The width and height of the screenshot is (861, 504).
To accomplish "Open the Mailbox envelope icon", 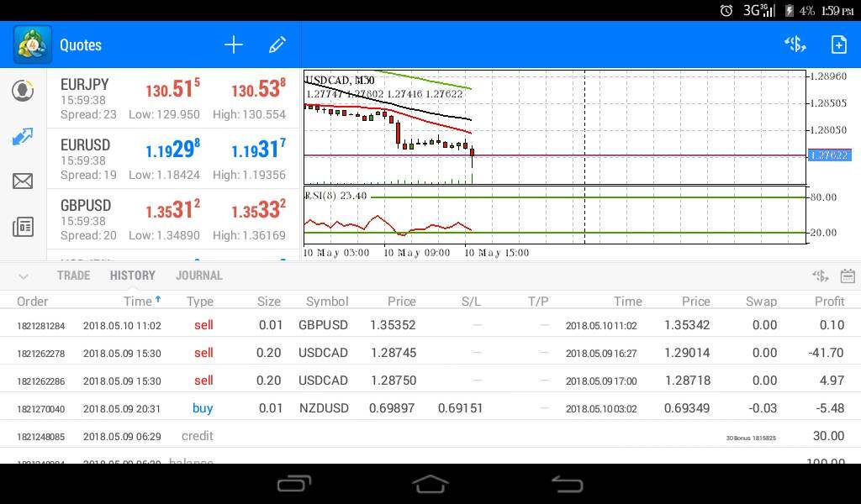I will pos(23,181).
